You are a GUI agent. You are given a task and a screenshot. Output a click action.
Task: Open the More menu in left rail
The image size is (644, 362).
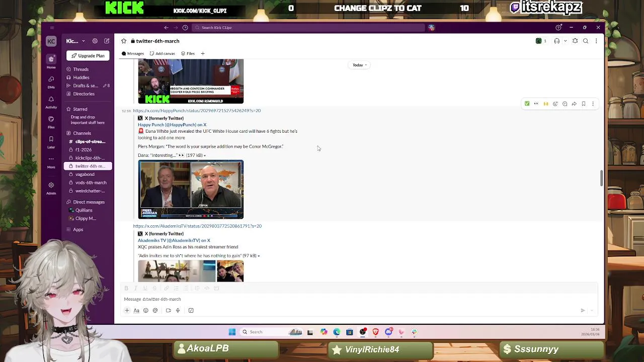[51, 161]
